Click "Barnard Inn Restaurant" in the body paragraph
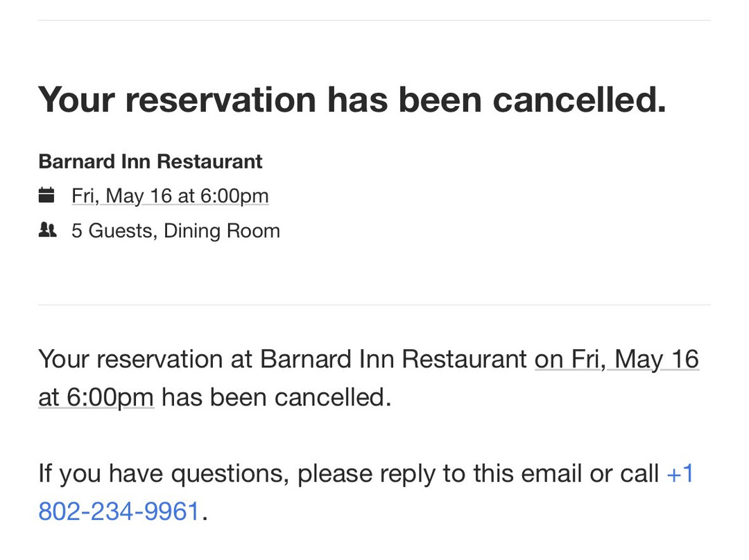Screen dimensions: 749x560 393,360
